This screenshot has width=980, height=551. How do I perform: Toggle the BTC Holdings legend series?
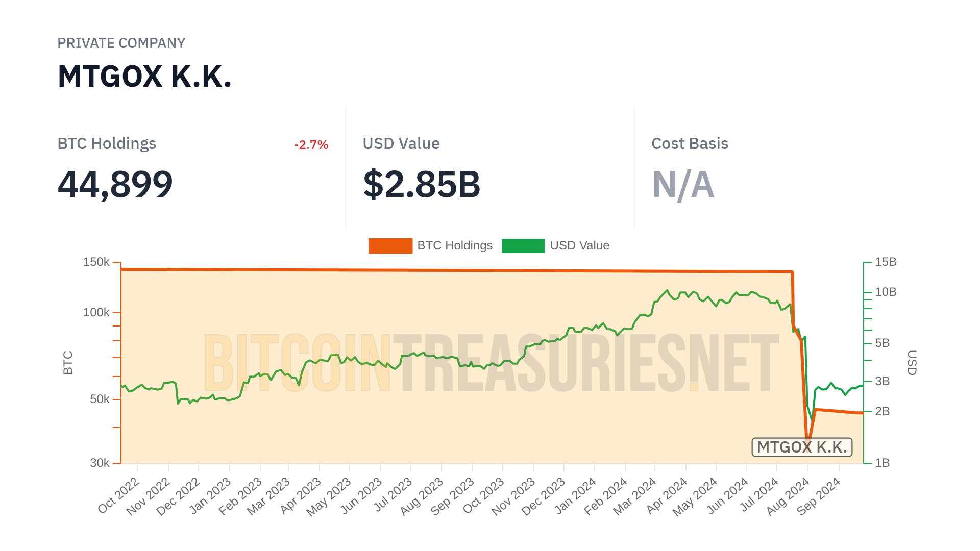[454, 245]
